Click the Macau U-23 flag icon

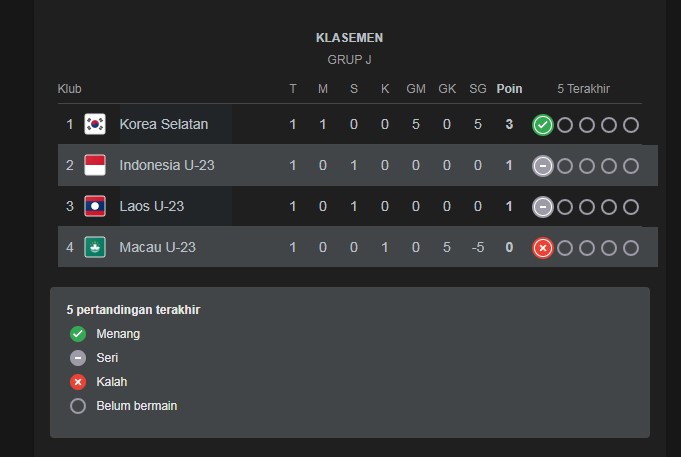(x=95, y=247)
